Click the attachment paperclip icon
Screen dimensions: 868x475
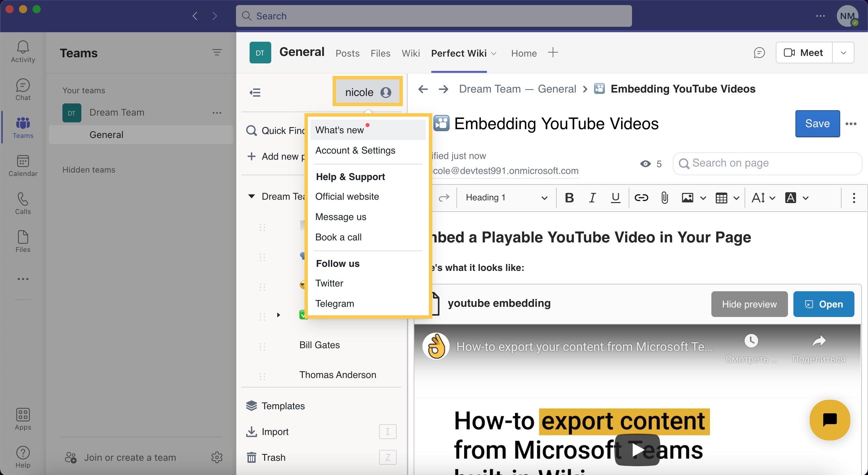click(665, 198)
